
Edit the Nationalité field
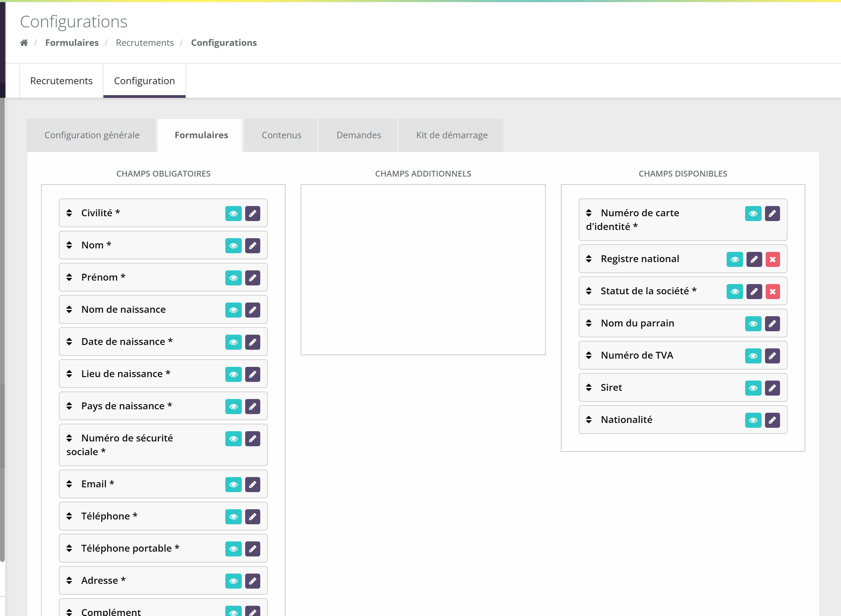pyautogui.click(x=773, y=420)
